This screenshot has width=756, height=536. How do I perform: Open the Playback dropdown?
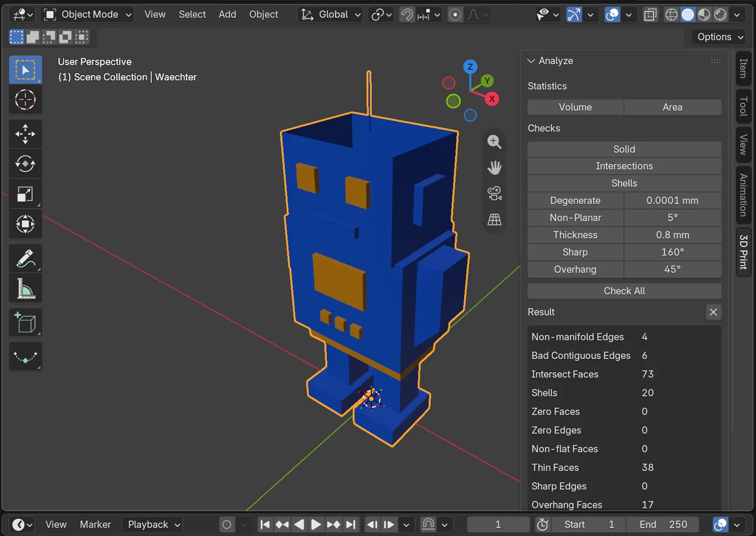152,525
